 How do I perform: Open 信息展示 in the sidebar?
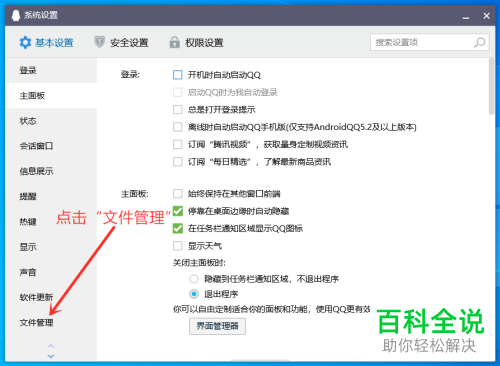click(51, 171)
